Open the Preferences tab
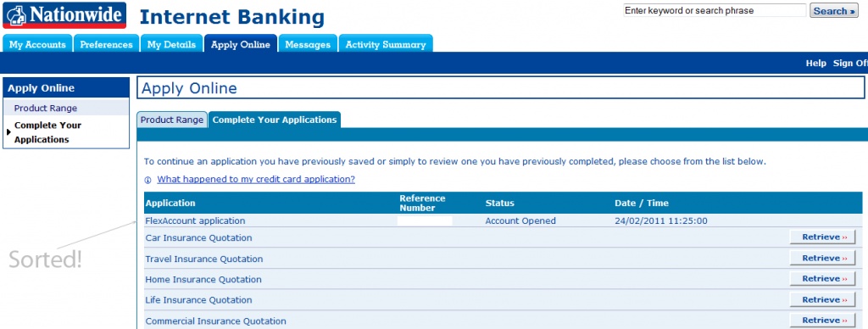 (106, 44)
